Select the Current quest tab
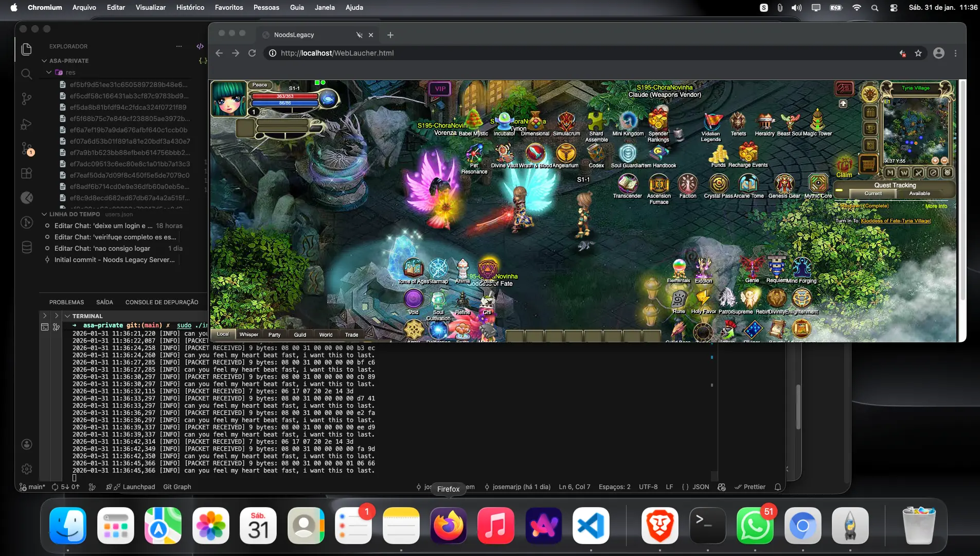The width and height of the screenshot is (980, 556). tap(873, 194)
